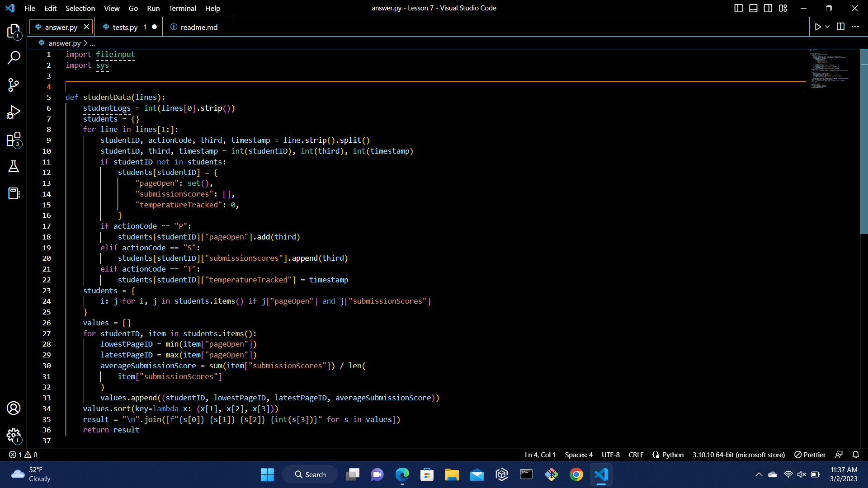Toggle the Secondary Side Bar
This screenshot has width=868, height=488.
coord(768,8)
